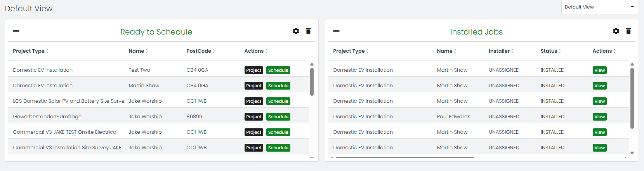View Paul Edwards installed job

(599, 117)
